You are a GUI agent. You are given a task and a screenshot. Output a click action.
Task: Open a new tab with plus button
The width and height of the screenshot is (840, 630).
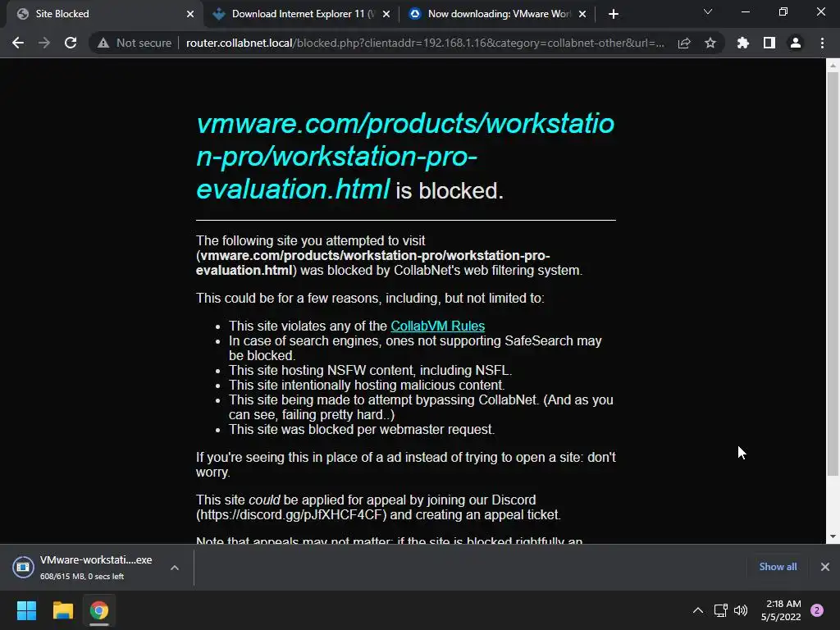(x=614, y=14)
